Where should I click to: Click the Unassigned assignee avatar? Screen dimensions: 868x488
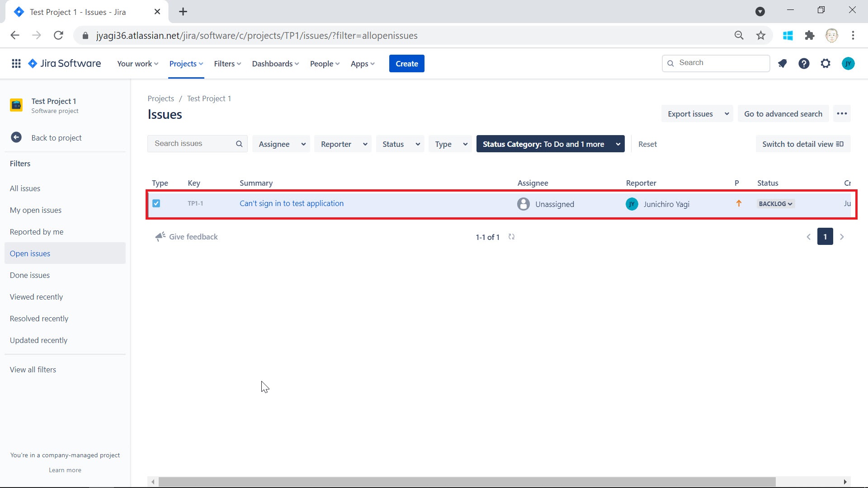click(524, 204)
